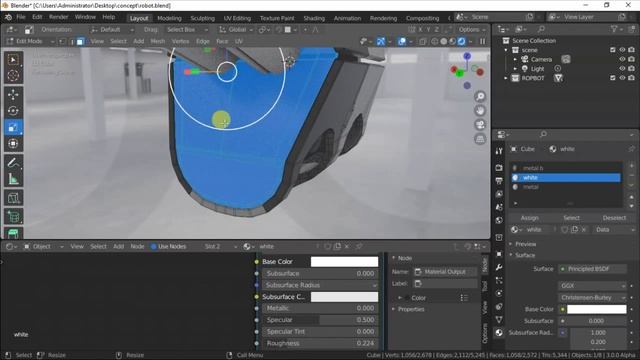
Task: Open the Tool properties tab
Action: point(499,151)
